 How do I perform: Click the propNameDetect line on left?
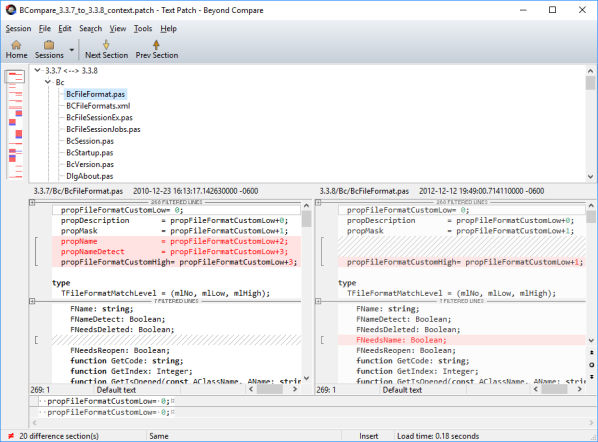point(176,252)
